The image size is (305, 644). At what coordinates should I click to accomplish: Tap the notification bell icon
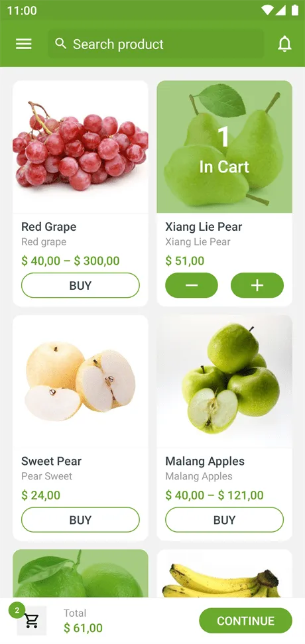284,44
